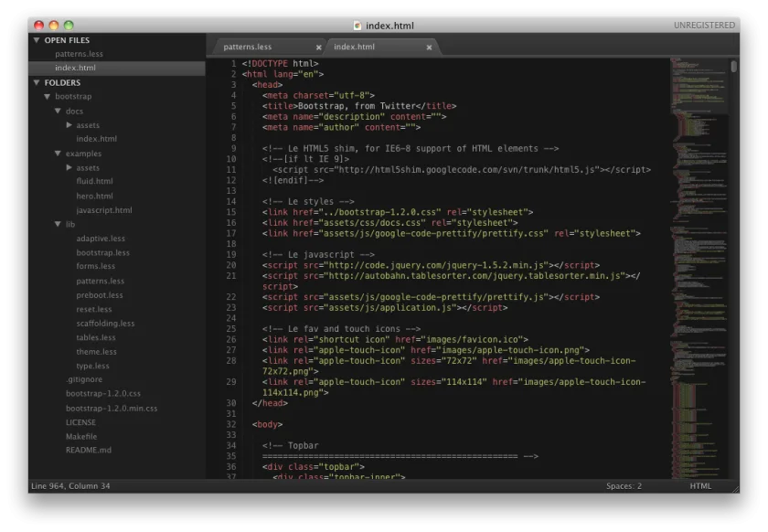Click line number 32 in the gutter
This screenshot has height=532, width=768.
(230, 424)
